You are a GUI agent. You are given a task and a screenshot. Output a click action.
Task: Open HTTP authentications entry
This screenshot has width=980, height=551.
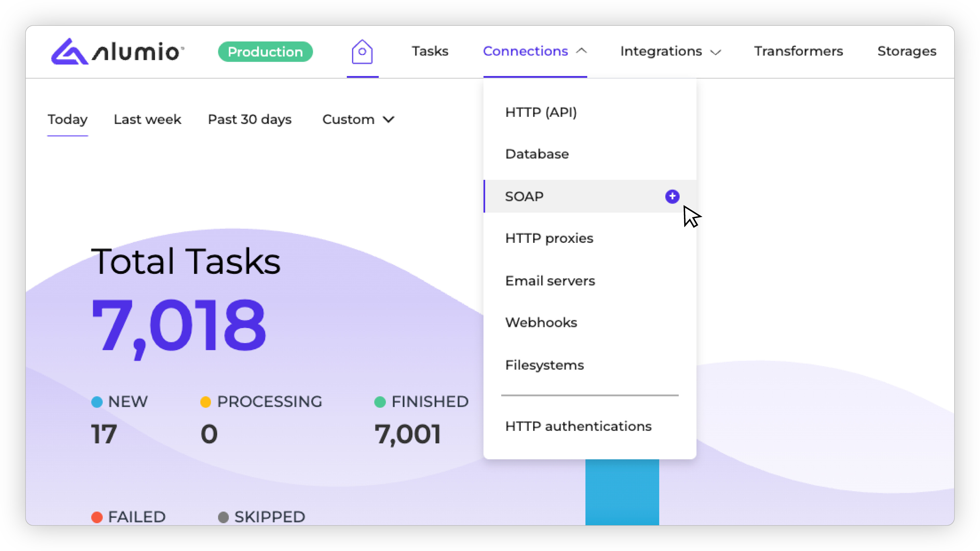(x=578, y=426)
